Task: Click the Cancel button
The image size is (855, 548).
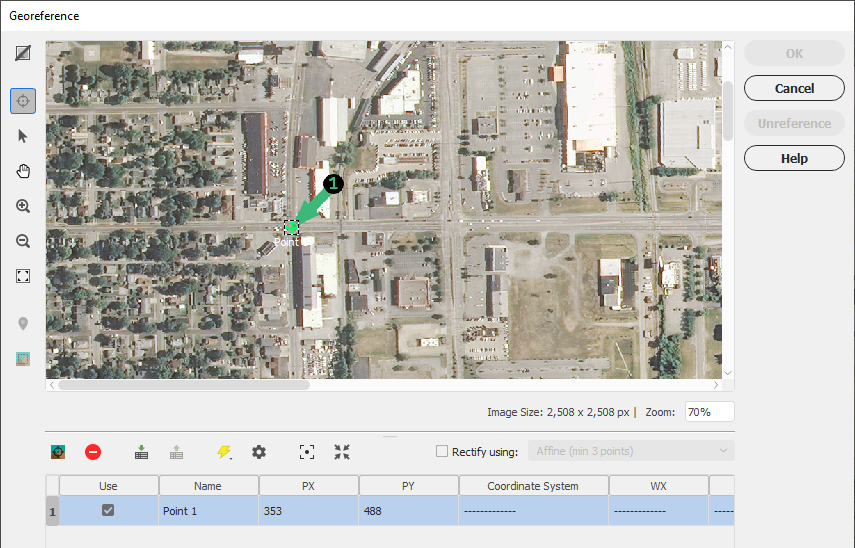Action: 794,88
